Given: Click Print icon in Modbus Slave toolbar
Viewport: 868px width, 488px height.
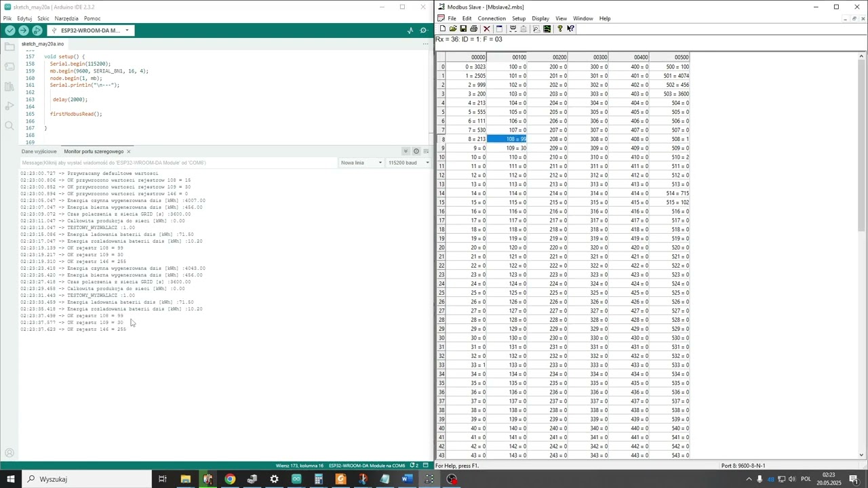Looking at the screenshot, I should [473, 28].
